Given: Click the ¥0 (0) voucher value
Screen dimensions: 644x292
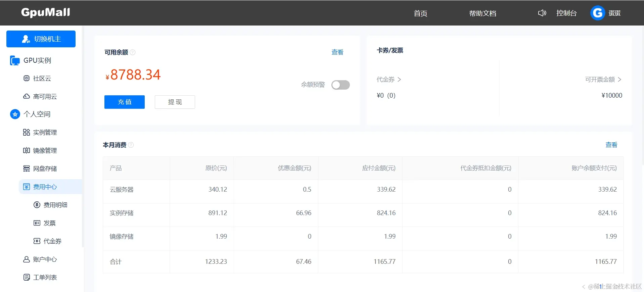Looking at the screenshot, I should [x=386, y=95].
